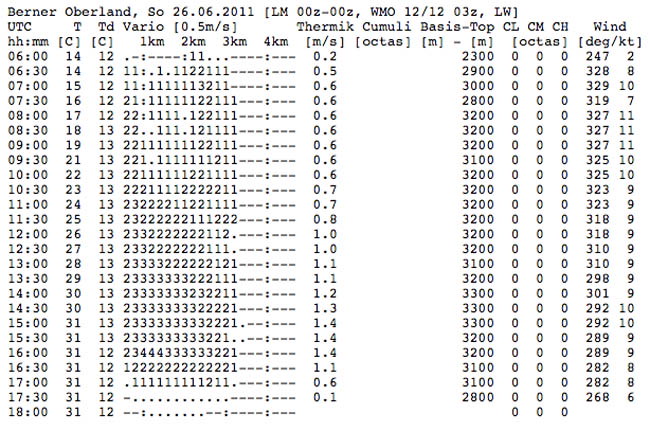The width and height of the screenshot is (650, 431).
Task: Click the Thermik value 1.4 at 15:00
Action: [325, 323]
